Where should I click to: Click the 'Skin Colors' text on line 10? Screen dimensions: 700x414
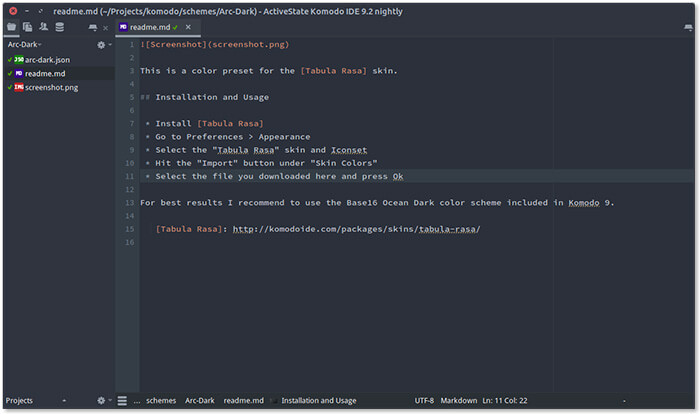(344, 163)
